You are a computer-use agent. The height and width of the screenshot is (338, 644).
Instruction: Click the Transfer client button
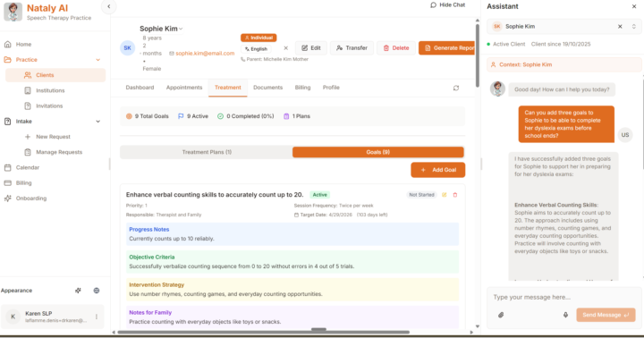pyautogui.click(x=352, y=48)
